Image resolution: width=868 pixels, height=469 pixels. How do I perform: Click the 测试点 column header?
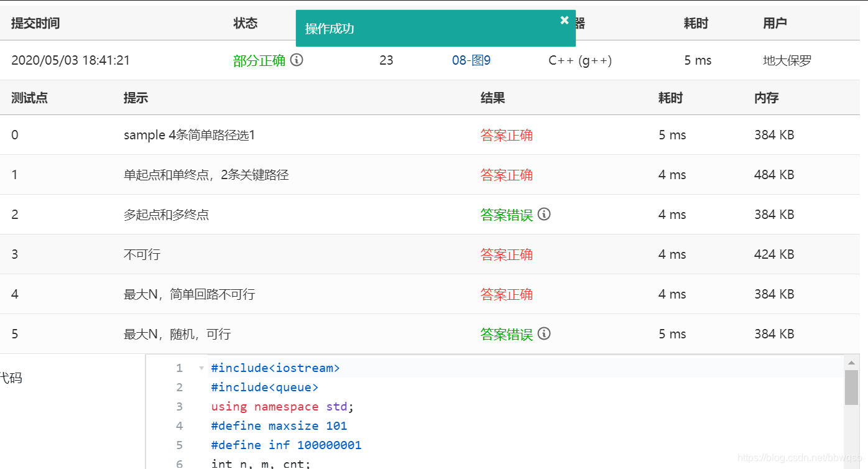tap(29, 98)
